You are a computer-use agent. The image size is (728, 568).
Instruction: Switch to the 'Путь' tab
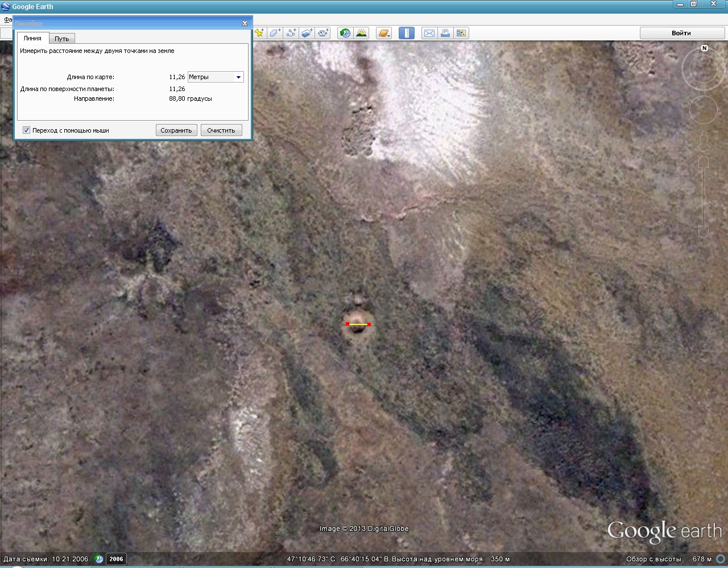pyautogui.click(x=62, y=39)
